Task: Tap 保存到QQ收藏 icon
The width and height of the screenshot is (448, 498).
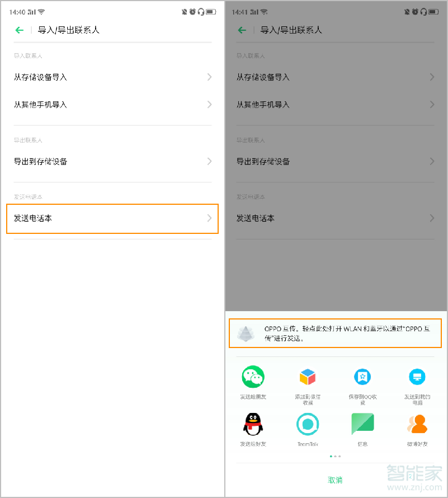Action: coord(362,376)
